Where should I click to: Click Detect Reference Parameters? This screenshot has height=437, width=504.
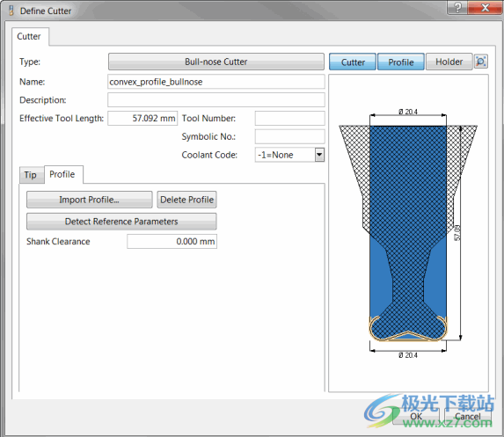pos(121,222)
